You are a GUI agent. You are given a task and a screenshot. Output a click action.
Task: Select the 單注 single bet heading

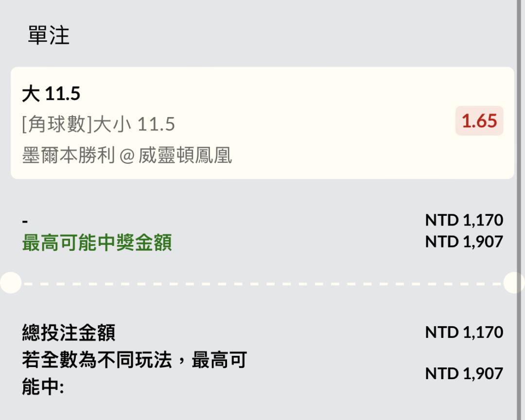(49, 36)
